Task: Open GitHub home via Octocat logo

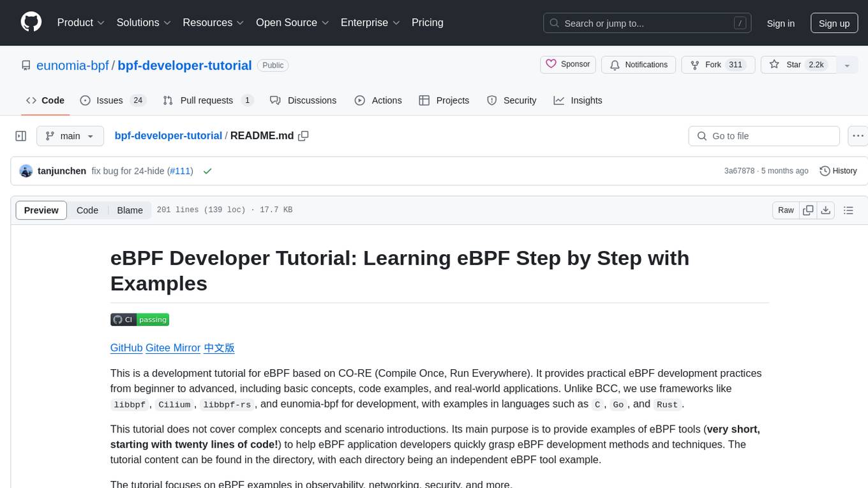Action: coord(31,22)
